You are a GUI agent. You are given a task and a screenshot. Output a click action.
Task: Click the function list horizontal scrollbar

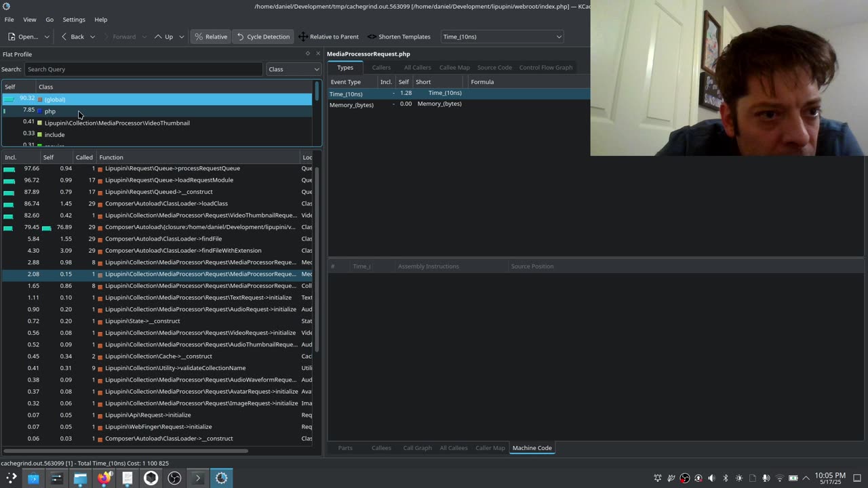(125, 450)
